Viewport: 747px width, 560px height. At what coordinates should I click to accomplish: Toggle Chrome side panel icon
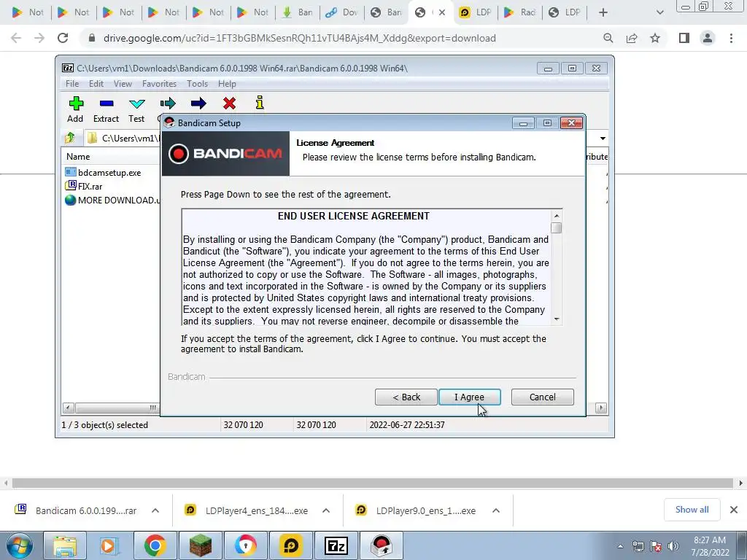pyautogui.click(x=684, y=38)
